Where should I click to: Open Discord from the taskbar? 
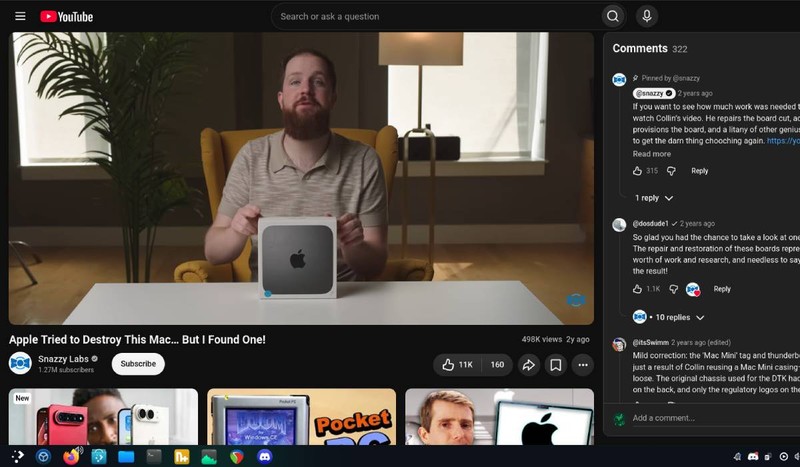click(x=264, y=456)
